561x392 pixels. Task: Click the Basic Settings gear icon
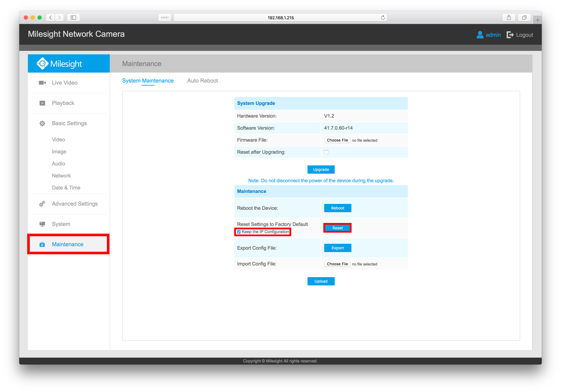[x=42, y=123]
